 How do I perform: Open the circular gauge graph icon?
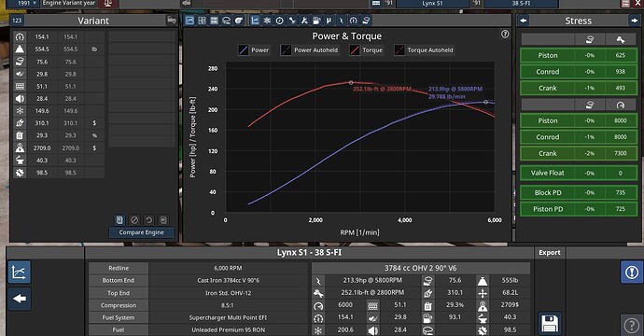(279, 21)
